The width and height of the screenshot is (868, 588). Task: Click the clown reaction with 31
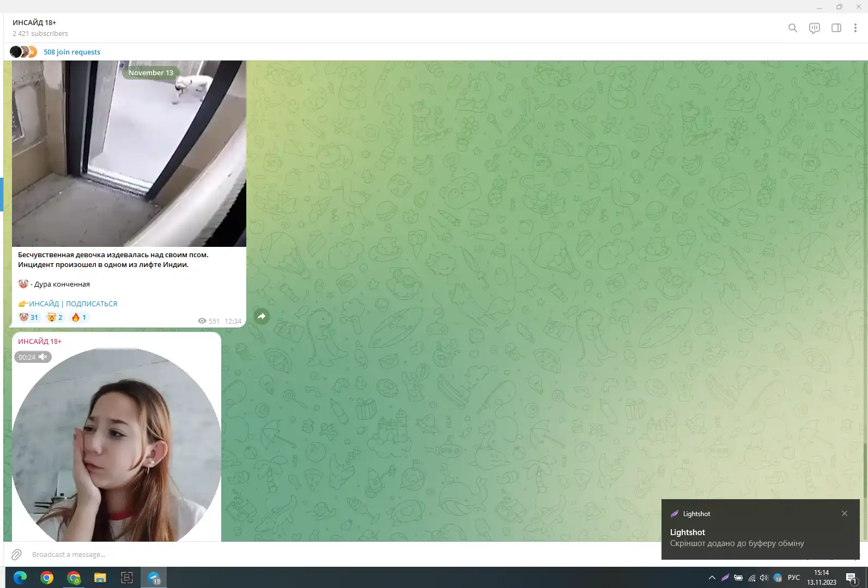pyautogui.click(x=29, y=317)
